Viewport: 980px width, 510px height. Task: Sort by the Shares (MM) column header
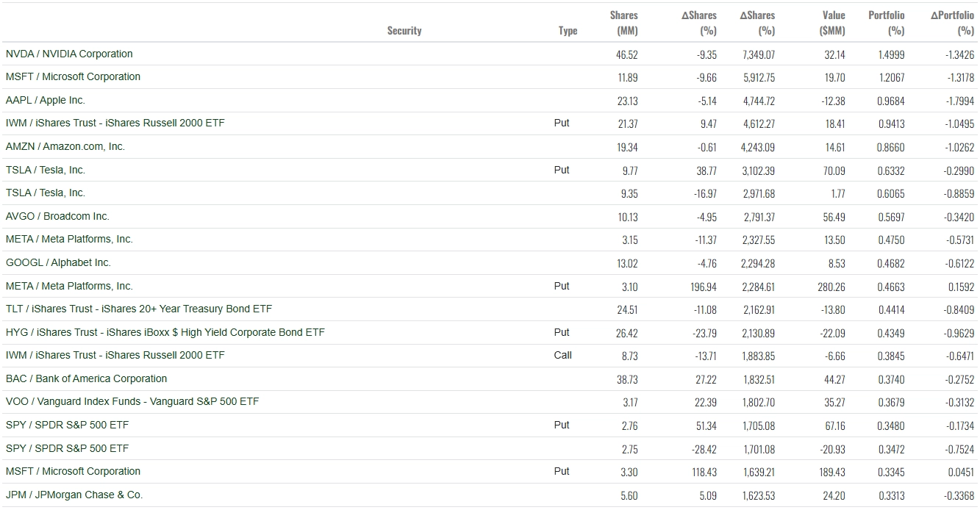[x=623, y=23]
